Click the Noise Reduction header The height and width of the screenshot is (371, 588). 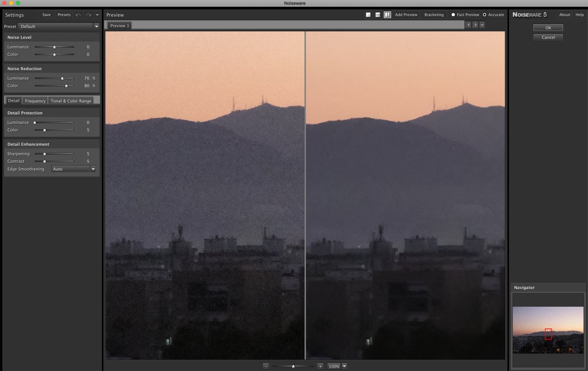point(24,69)
